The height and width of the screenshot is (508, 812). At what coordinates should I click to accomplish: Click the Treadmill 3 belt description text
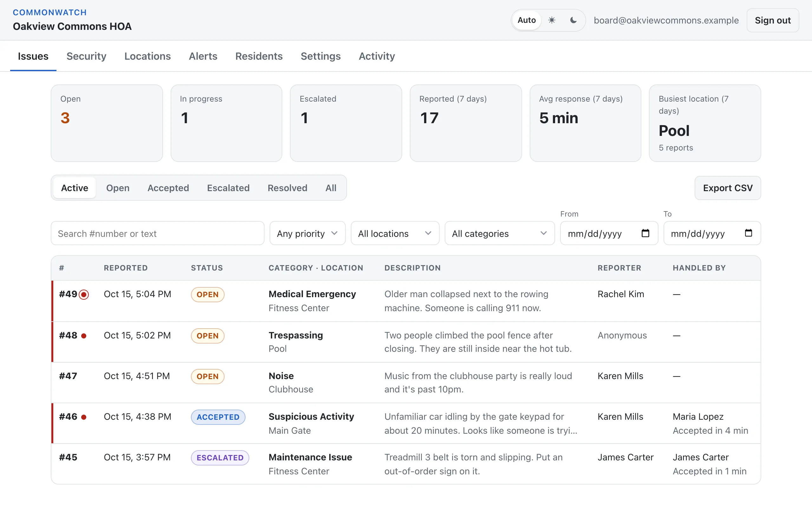point(474,464)
